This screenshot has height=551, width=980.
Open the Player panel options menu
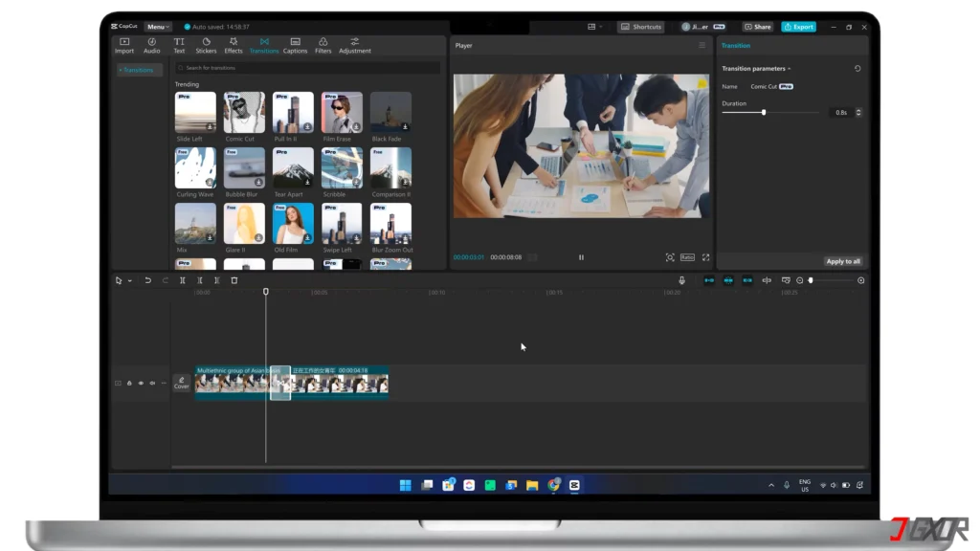pyautogui.click(x=702, y=46)
